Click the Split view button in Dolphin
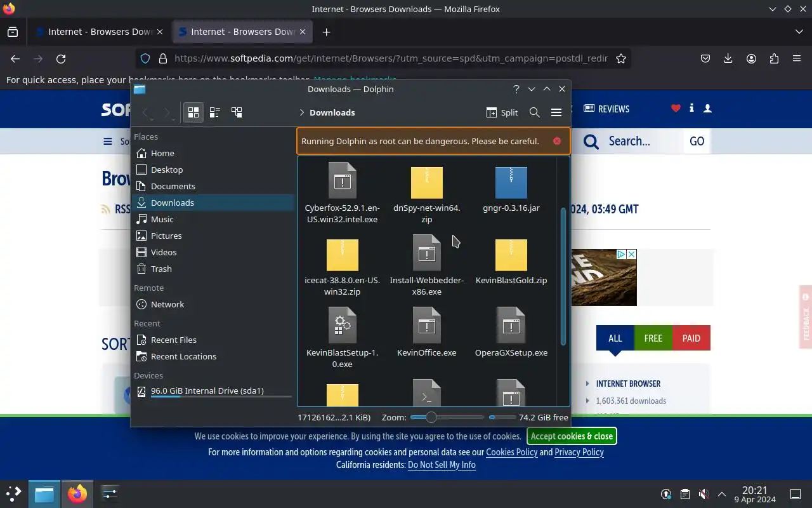 (x=502, y=112)
